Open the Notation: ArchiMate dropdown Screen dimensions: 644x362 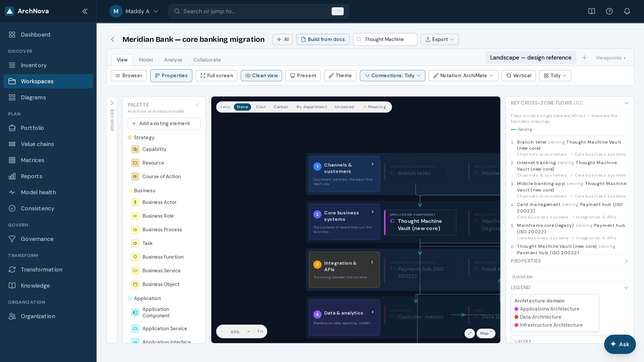coord(463,76)
